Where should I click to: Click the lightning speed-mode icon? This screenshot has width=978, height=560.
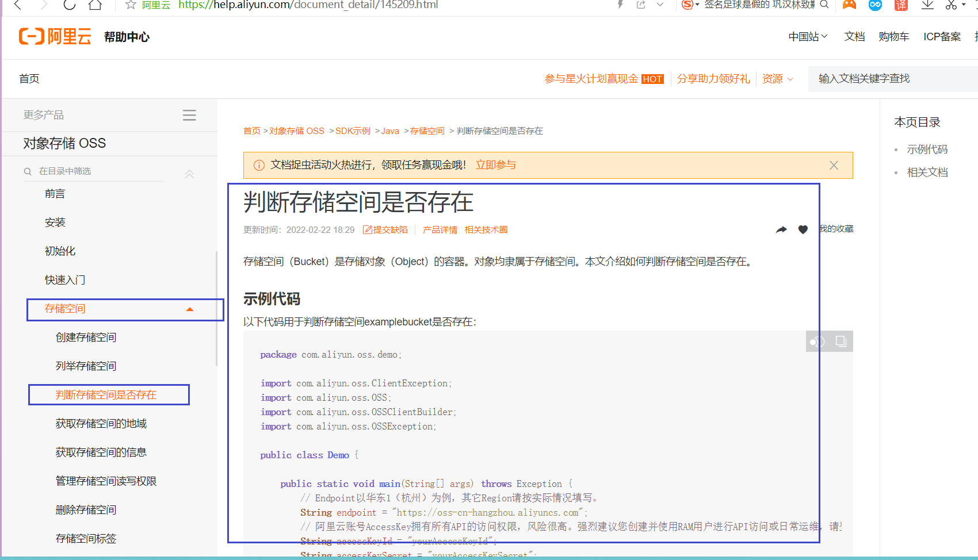coord(620,5)
